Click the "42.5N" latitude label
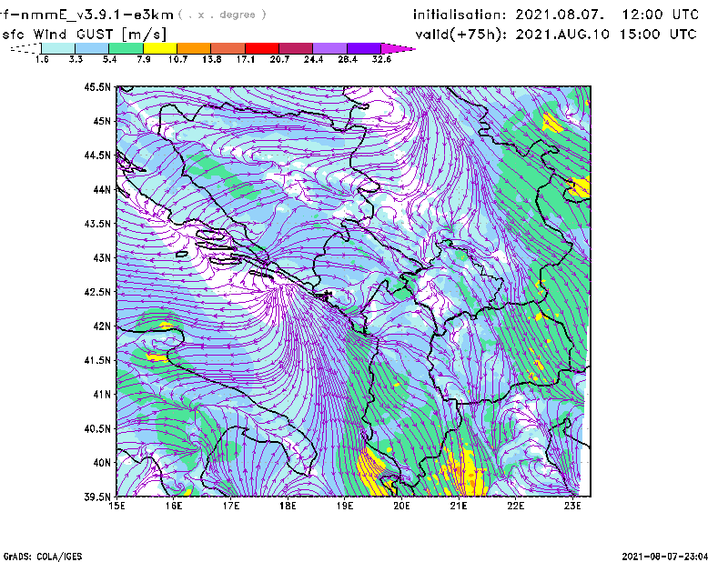This screenshot has height=562, width=728. click(x=97, y=292)
